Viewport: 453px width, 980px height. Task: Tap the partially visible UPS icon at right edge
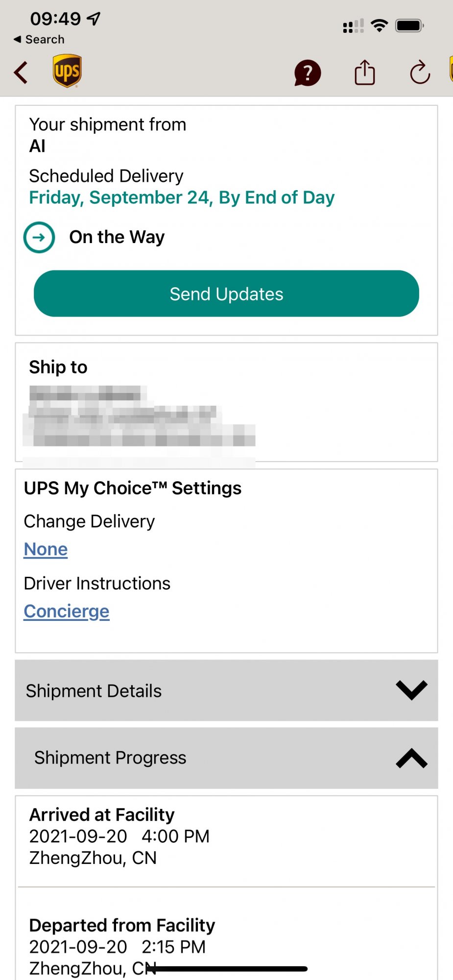coord(450,70)
